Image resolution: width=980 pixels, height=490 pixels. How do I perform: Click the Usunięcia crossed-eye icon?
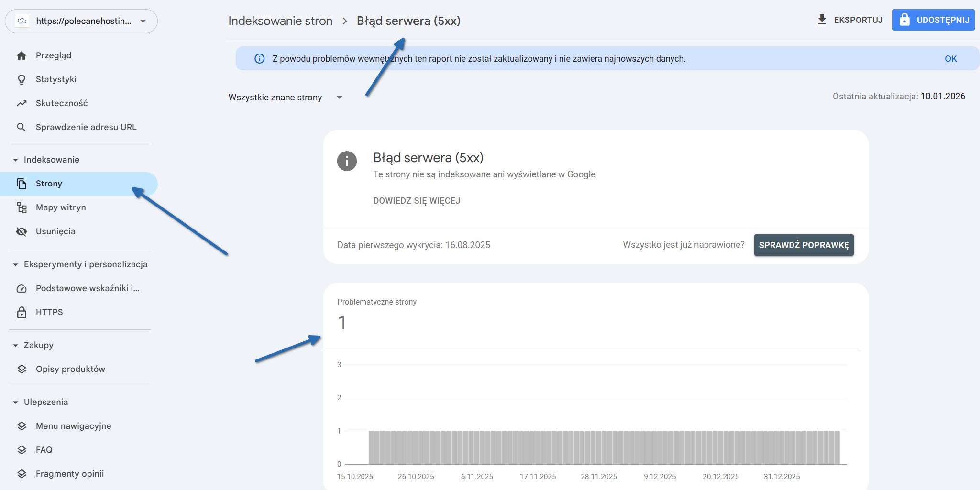tap(22, 231)
